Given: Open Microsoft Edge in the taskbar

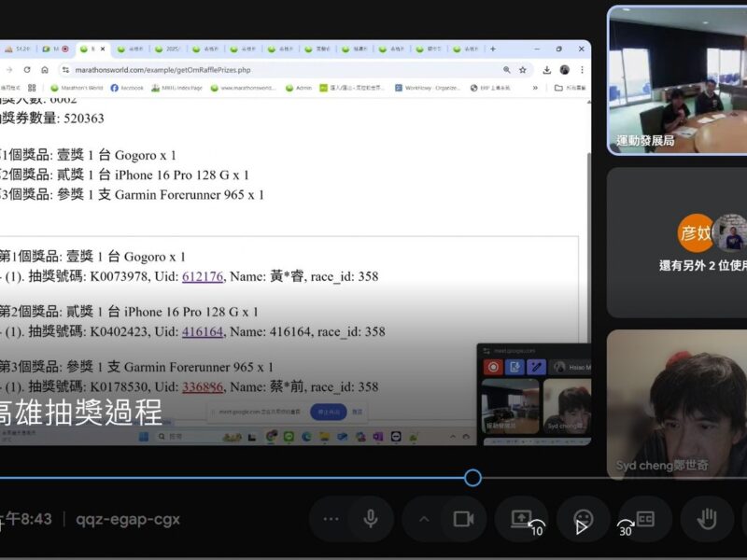Looking at the screenshot, I should [x=306, y=437].
